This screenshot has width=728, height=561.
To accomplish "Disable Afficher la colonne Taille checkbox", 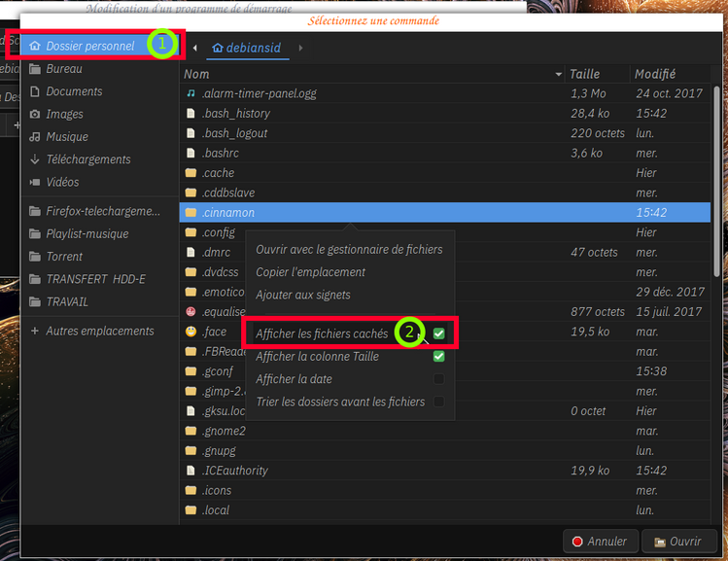I will [x=439, y=357].
